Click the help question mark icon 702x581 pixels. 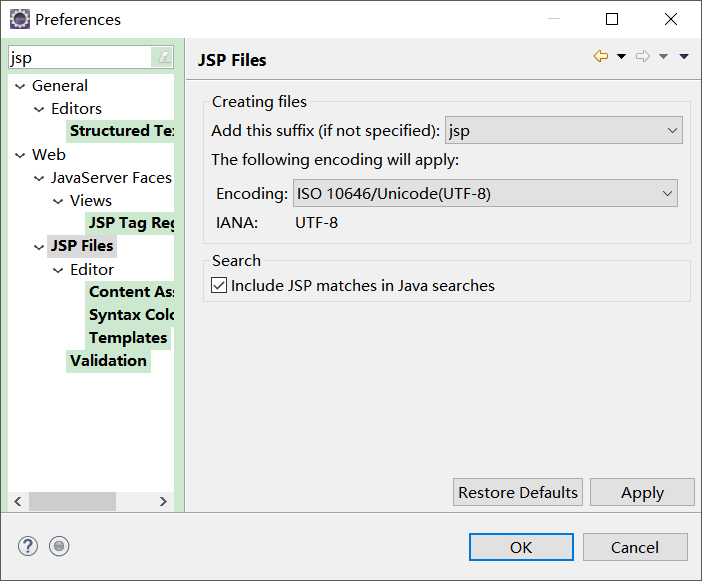pyautogui.click(x=28, y=546)
